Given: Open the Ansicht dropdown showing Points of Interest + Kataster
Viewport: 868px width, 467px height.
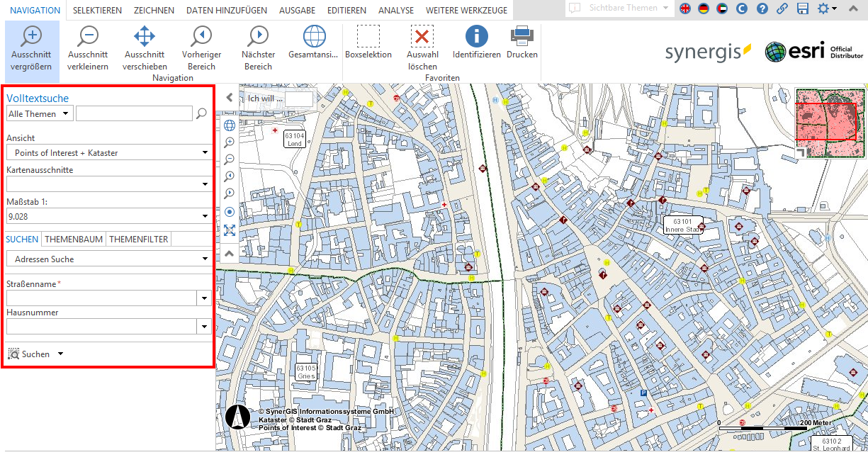Looking at the screenshot, I should [x=205, y=152].
